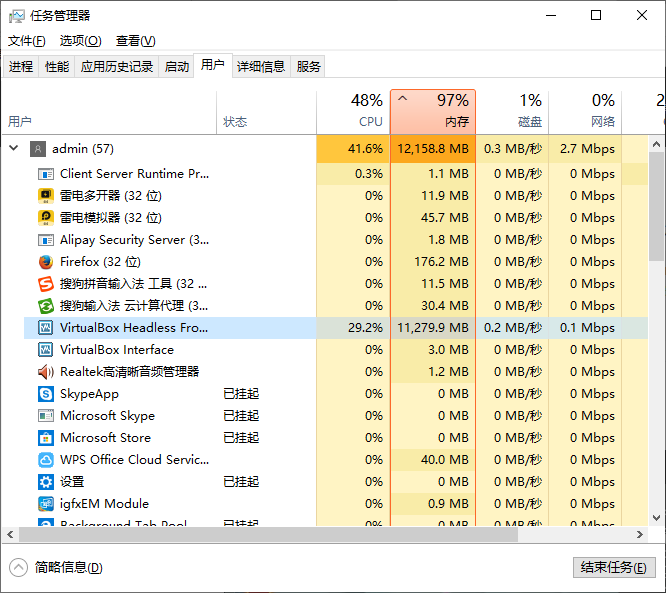Screen dimensions: 666x593
Task: Click the Firefox icon in process list
Action: click(45, 262)
